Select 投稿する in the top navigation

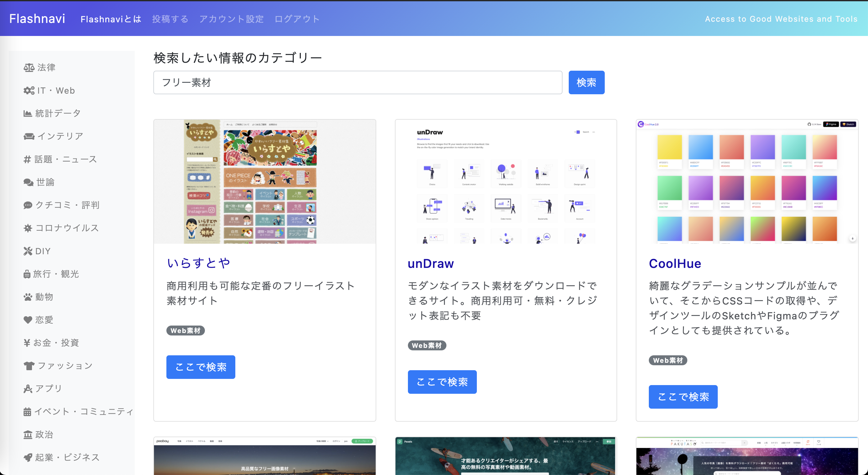170,19
